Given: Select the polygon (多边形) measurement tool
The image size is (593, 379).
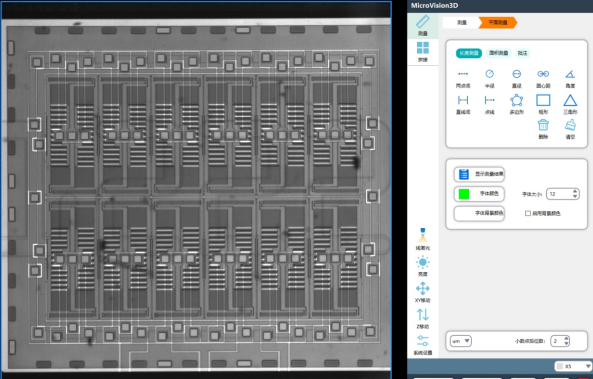Looking at the screenshot, I should coord(517,104).
